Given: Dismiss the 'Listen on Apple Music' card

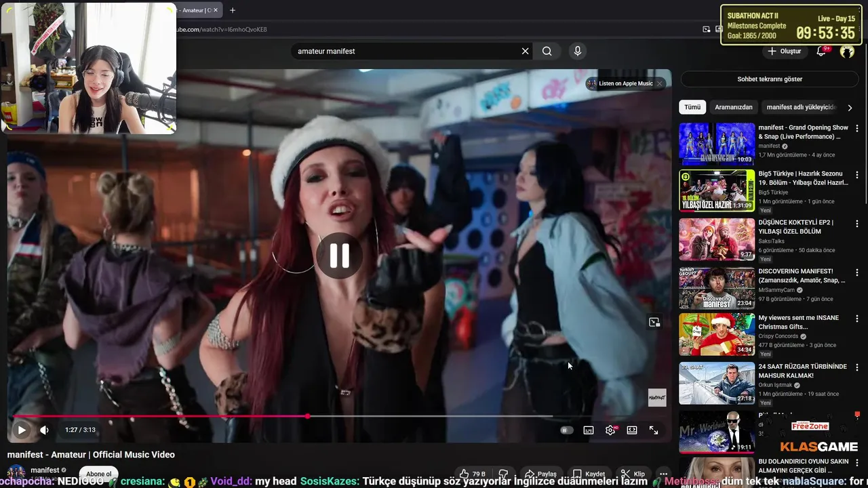Looking at the screenshot, I should click(659, 83).
